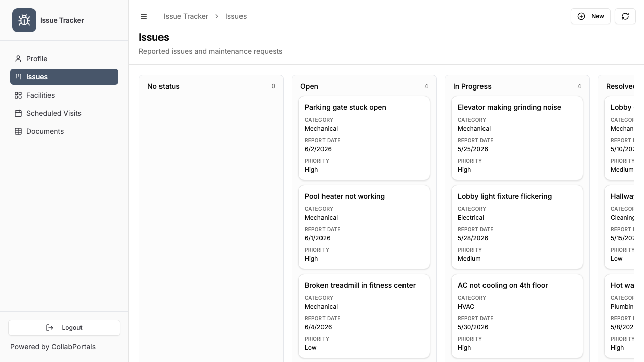644x362 pixels.
Task: Click report date 5/30/2026
Action: coord(473,327)
